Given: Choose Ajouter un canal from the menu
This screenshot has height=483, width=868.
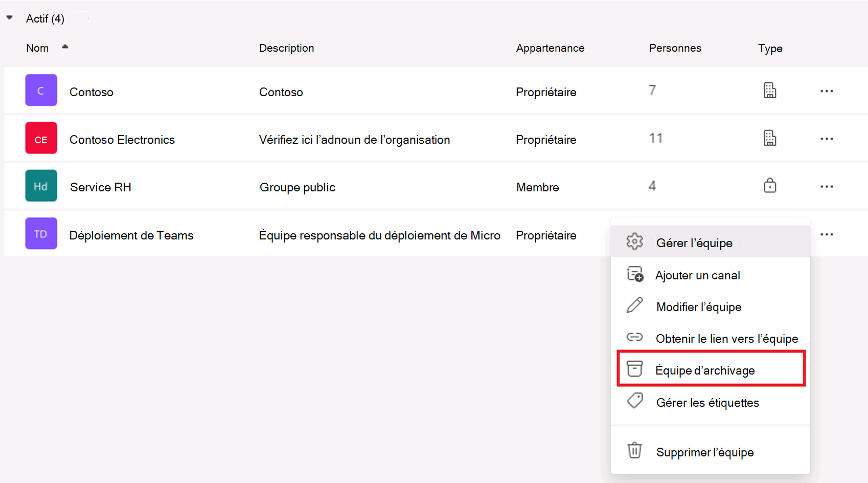Looking at the screenshot, I should (710, 275).
